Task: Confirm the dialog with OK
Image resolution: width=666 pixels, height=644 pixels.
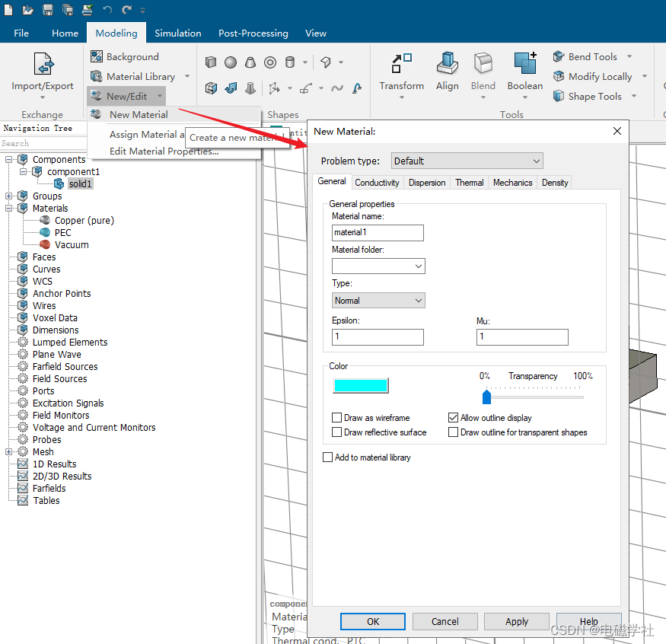Action: [x=372, y=621]
